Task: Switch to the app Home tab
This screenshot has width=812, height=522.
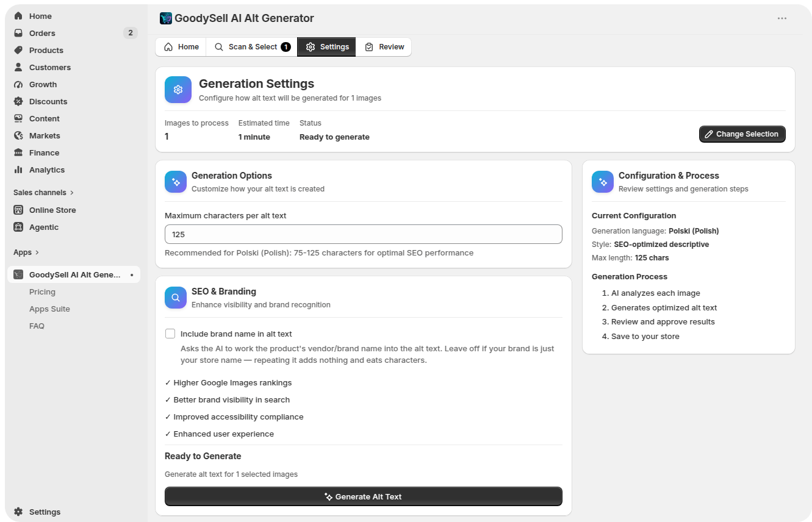Action: coord(181,47)
